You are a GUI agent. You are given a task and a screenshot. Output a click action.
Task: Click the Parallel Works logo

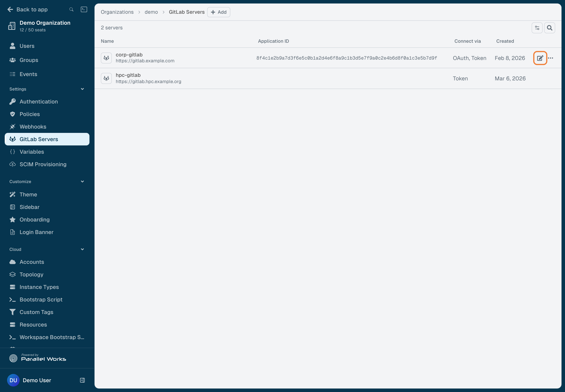(x=38, y=358)
